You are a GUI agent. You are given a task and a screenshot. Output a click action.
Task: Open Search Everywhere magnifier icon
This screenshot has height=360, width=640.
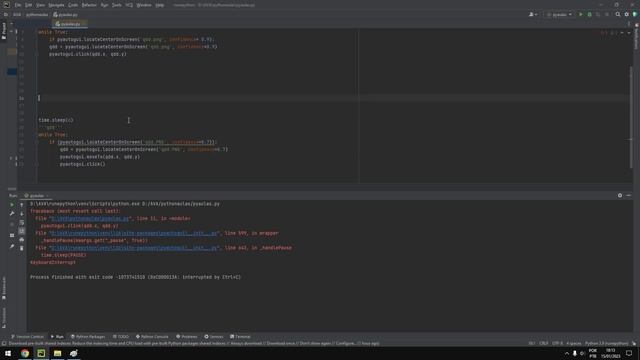point(618,14)
